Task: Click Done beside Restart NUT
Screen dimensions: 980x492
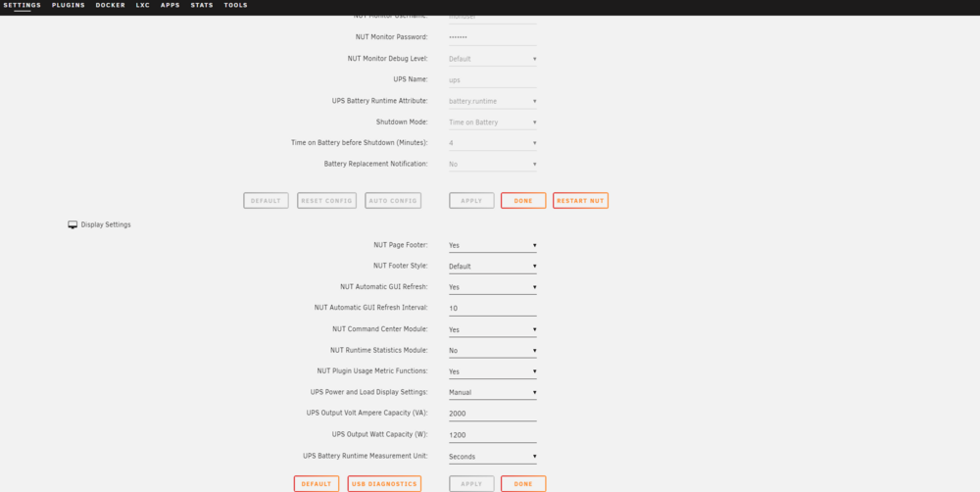Action: pos(523,201)
